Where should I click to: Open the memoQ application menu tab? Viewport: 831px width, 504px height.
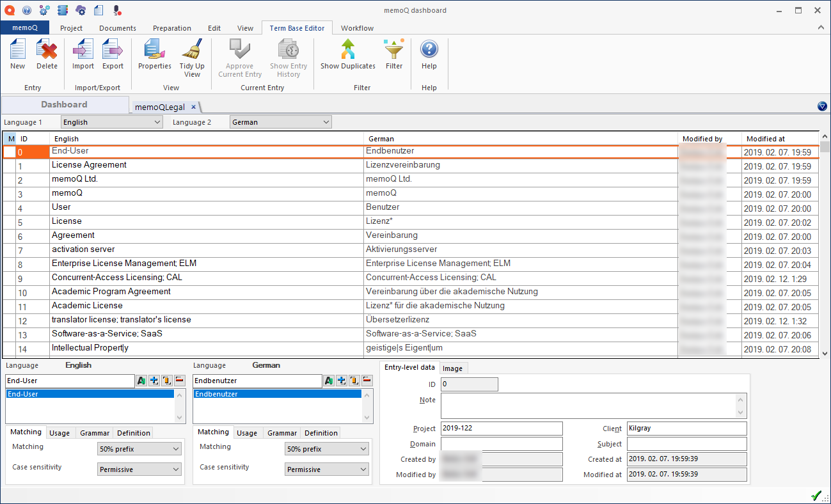25,28
